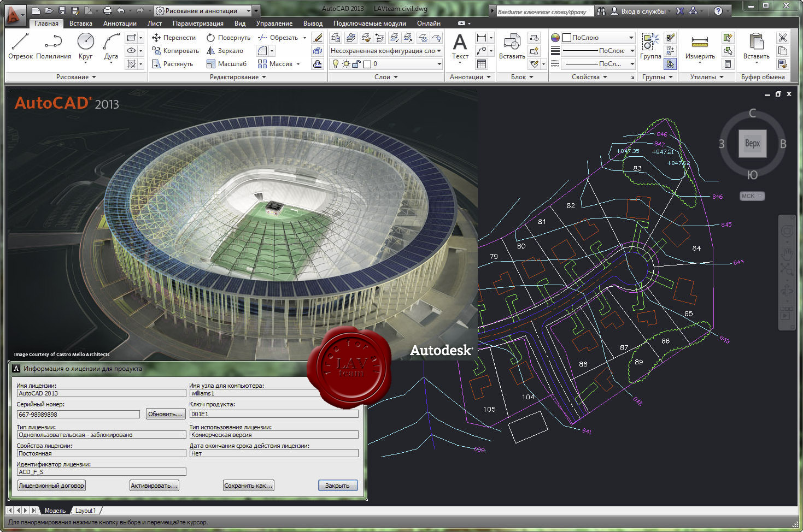Image resolution: width=803 pixels, height=532 pixels.
Task: Select the Полилиния polyline tool
Action: [x=54, y=46]
